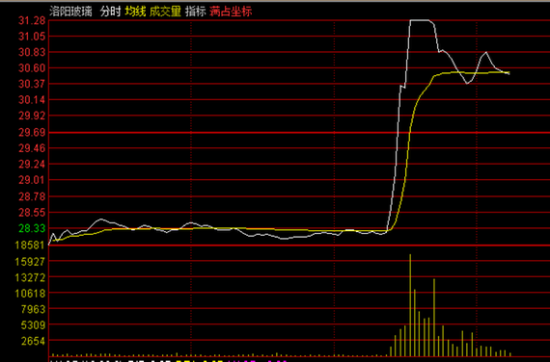550x362 pixels.
Task: Click the white price line bump above 28.33
Action: point(101,219)
